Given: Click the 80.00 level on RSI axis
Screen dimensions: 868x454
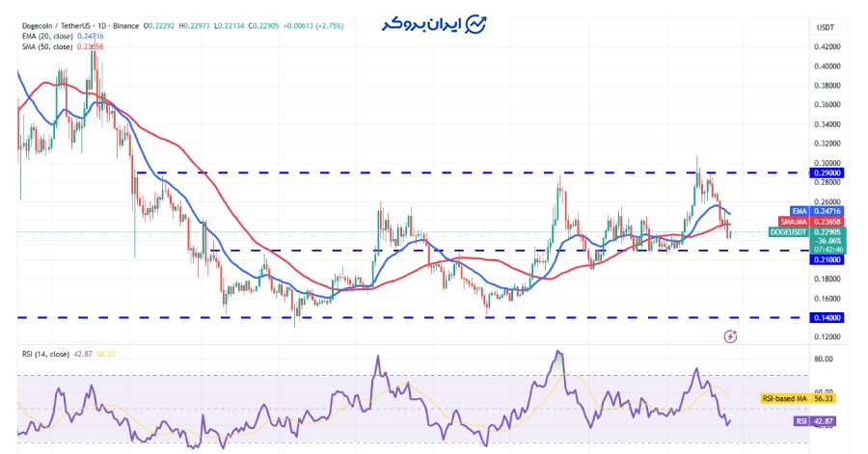Looking at the screenshot, I should (x=824, y=359).
